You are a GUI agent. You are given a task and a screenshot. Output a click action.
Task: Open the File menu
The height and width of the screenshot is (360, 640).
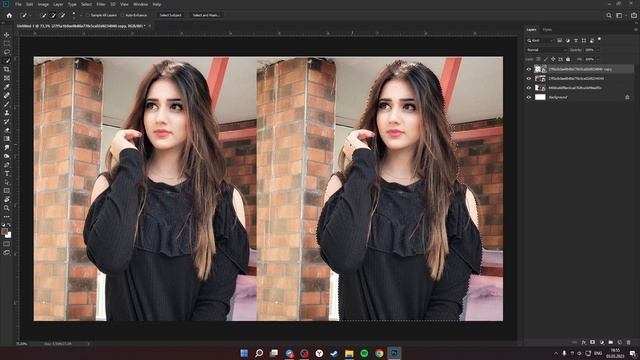pos(18,4)
